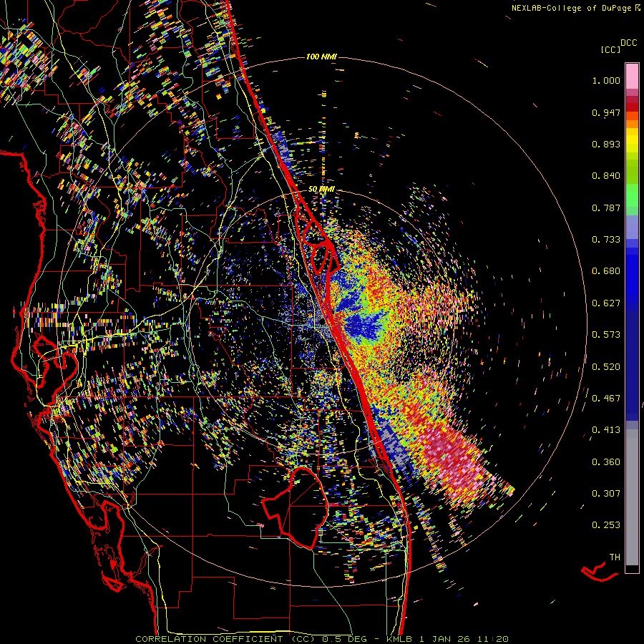644x644 pixels.
Task: Click the TH label under the scale
Action: [615, 557]
